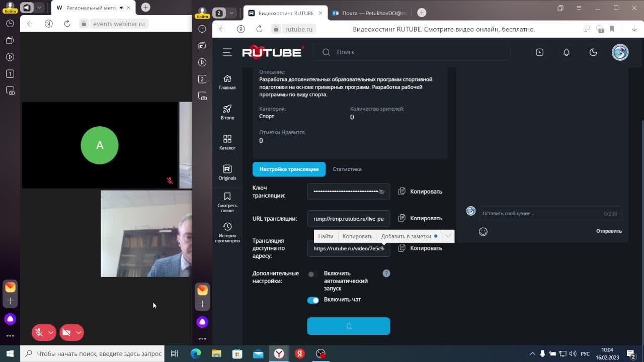Open language indicator РУС
The width and height of the screenshot is (644, 362).
(x=585, y=353)
